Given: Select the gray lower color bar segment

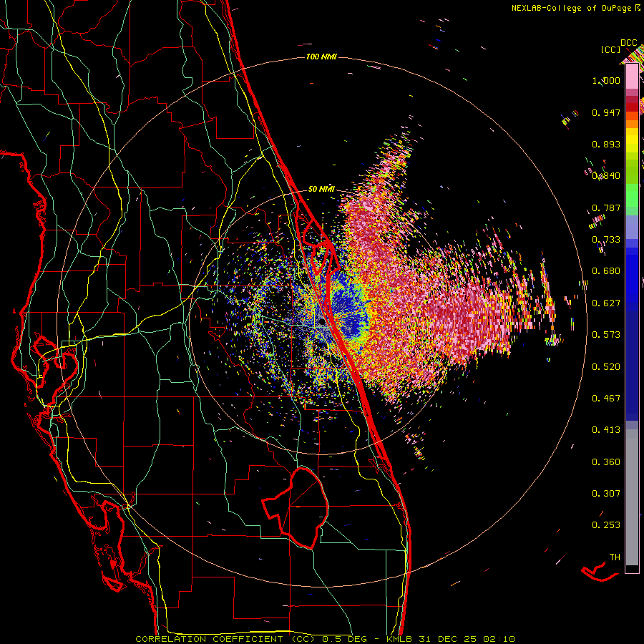Looking at the screenshot, I should pos(632,497).
